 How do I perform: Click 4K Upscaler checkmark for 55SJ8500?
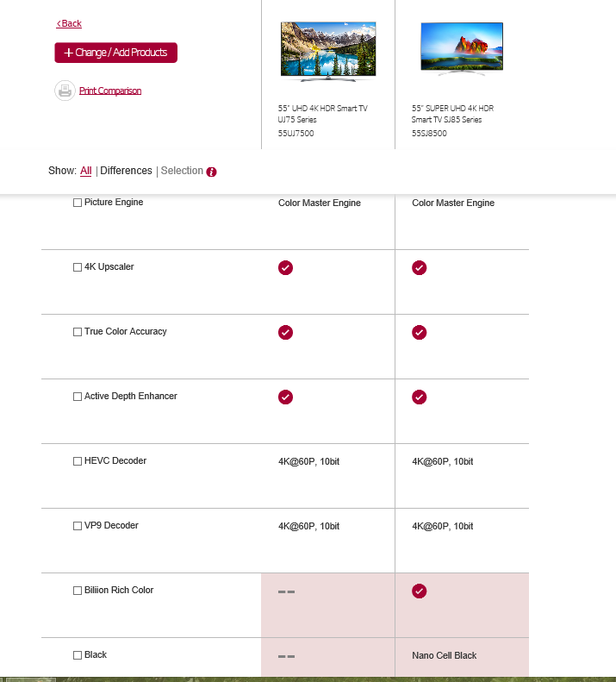419,267
